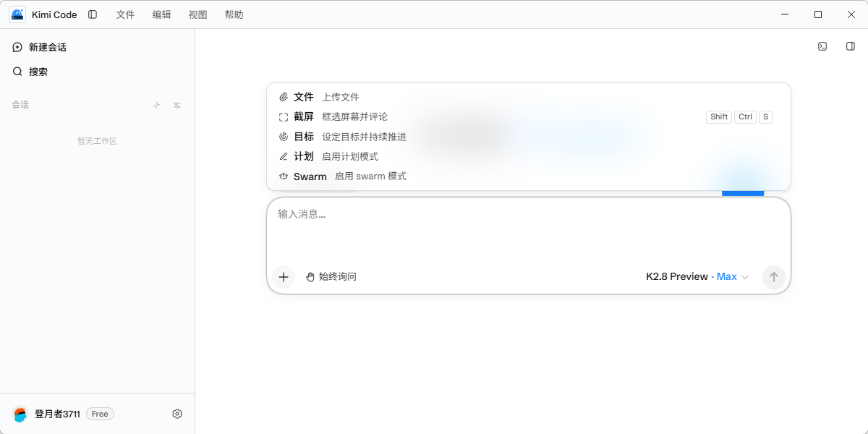
Task: Minimize the Kimi Code window
Action: pyautogui.click(x=785, y=14)
